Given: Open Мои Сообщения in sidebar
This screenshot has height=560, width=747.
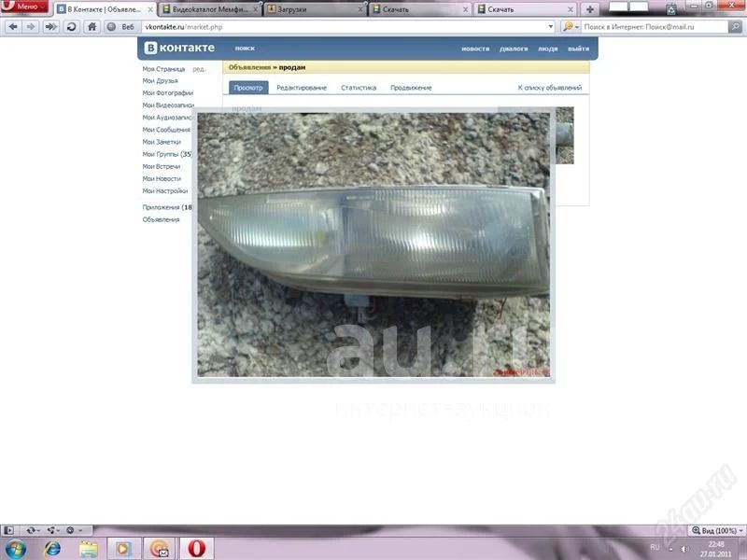Looking at the screenshot, I should 166,130.
